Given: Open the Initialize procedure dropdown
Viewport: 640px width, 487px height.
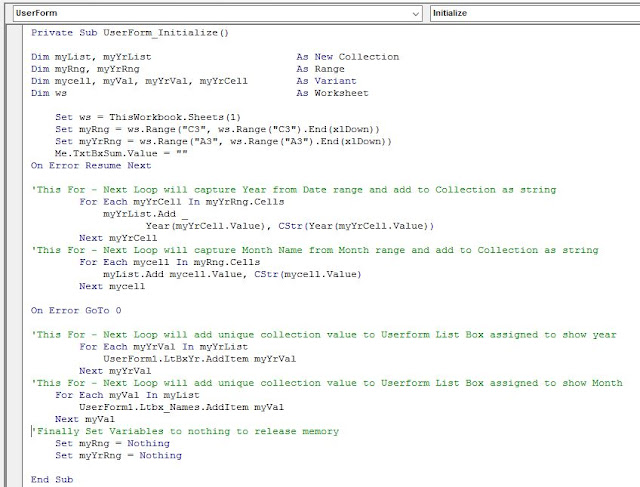Looking at the screenshot, I should click(x=535, y=13).
